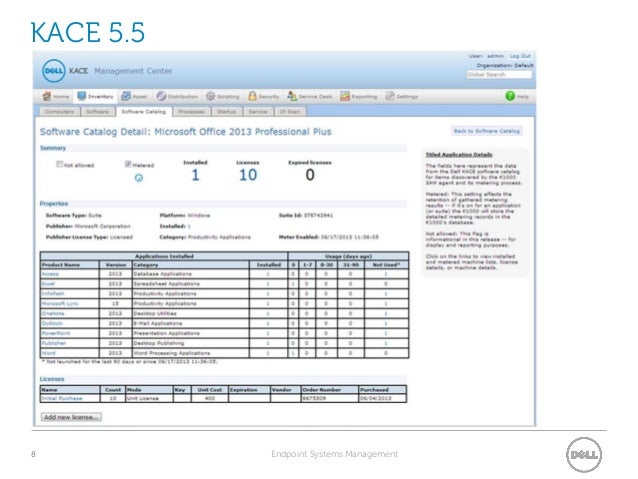638x479 pixels.
Task: Check the Not allowed checkbox
Action: pyautogui.click(x=59, y=164)
